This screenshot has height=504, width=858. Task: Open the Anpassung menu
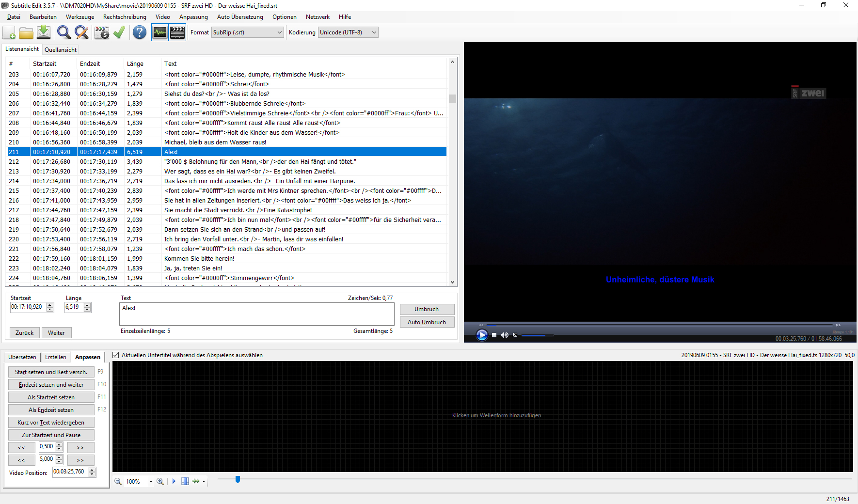193,17
